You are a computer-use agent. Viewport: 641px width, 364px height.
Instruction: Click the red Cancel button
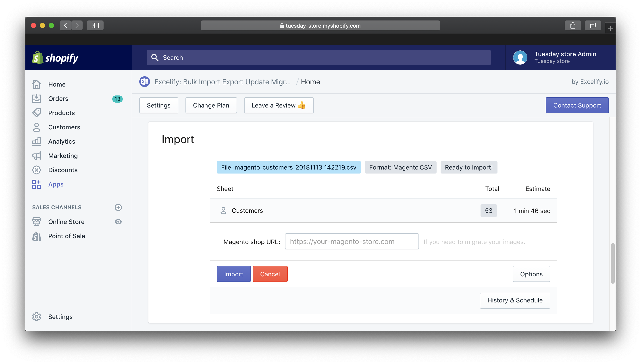point(270,274)
